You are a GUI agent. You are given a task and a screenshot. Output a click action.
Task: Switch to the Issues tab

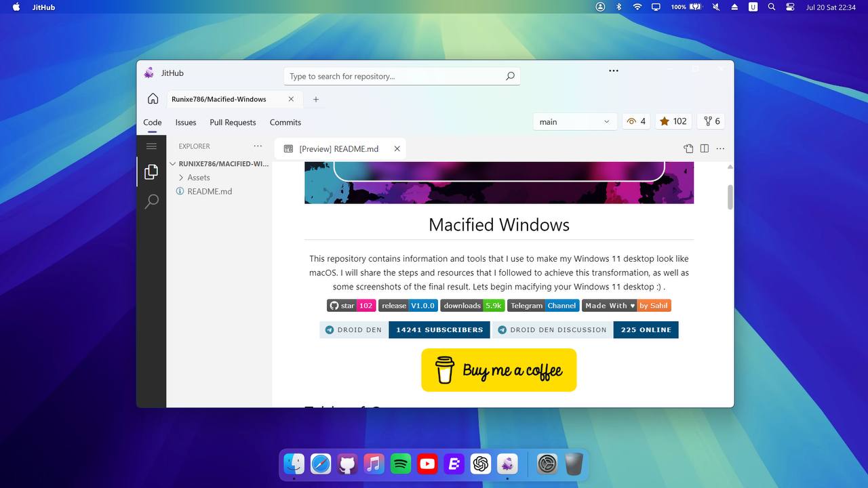(x=186, y=123)
